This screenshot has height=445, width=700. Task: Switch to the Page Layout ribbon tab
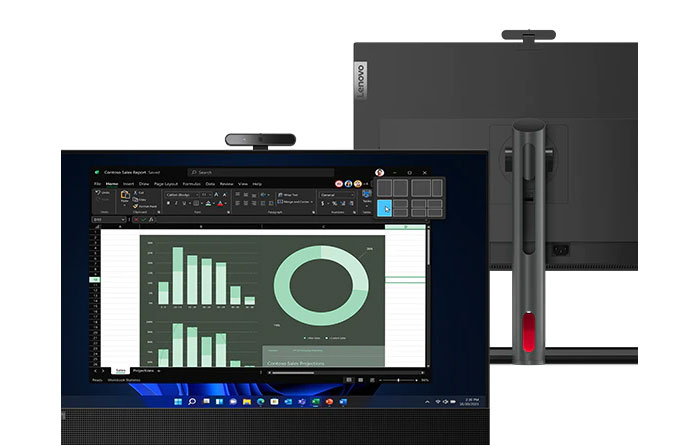[x=166, y=183]
